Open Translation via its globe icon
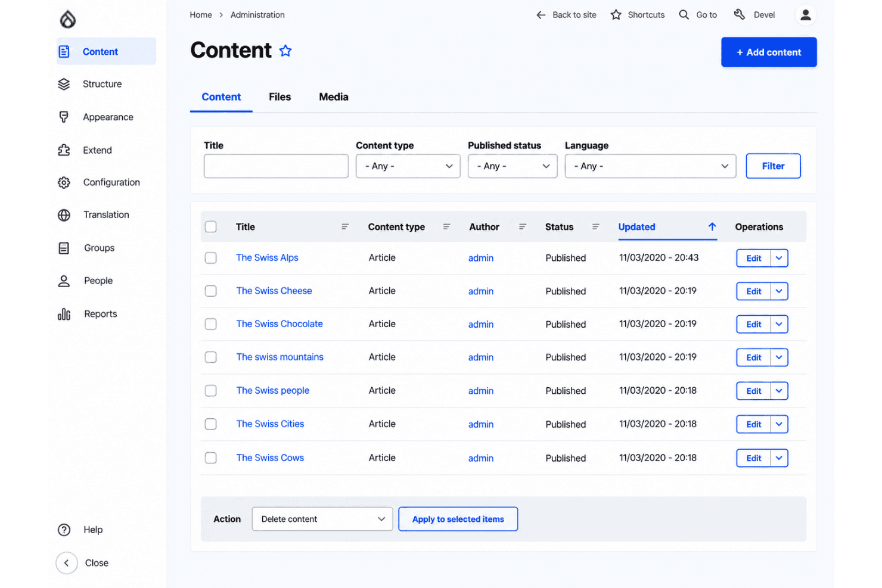The height and width of the screenshot is (588, 882). tap(64, 215)
